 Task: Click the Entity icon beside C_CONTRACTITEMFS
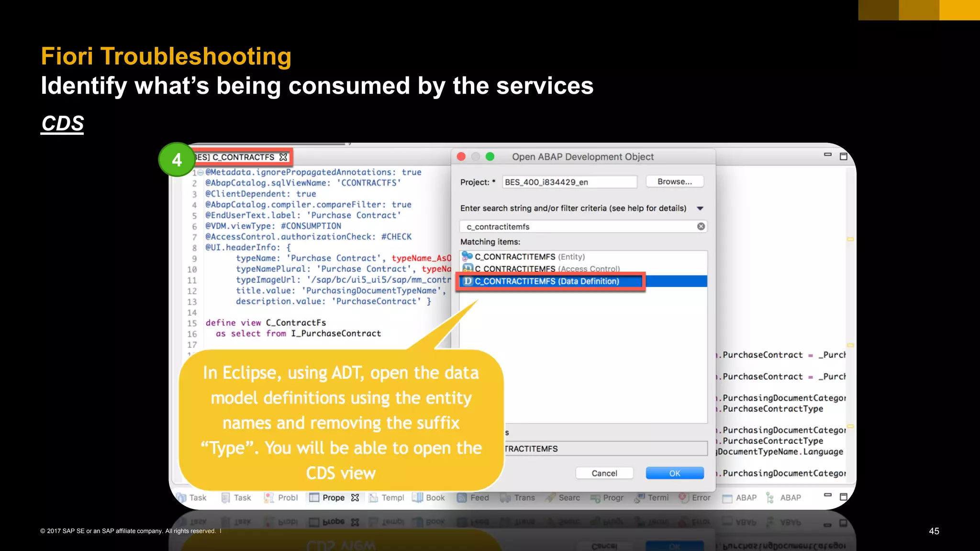click(x=467, y=256)
